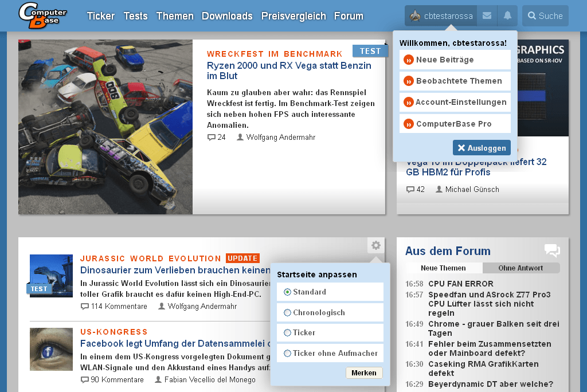587x392 pixels.
Task: Click the forum speech bubbles icon
Action: click(x=552, y=250)
